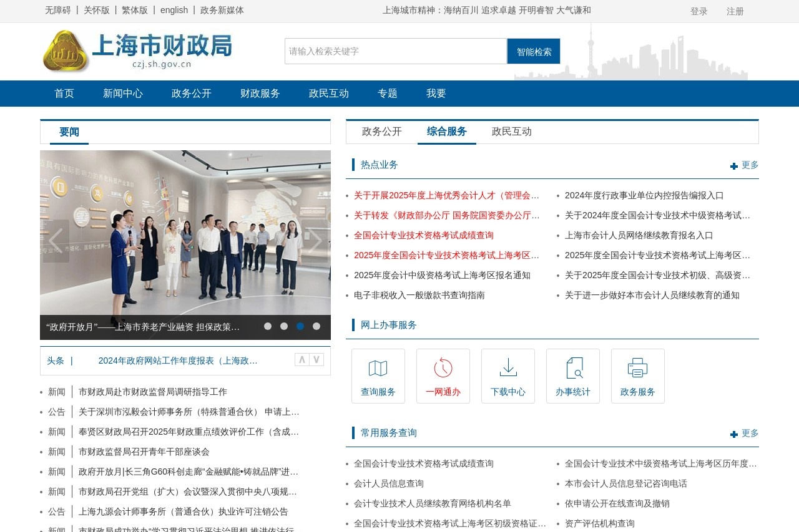The height and width of the screenshot is (532, 799).
Task: Click the search keyword input field
Action: [395, 51]
